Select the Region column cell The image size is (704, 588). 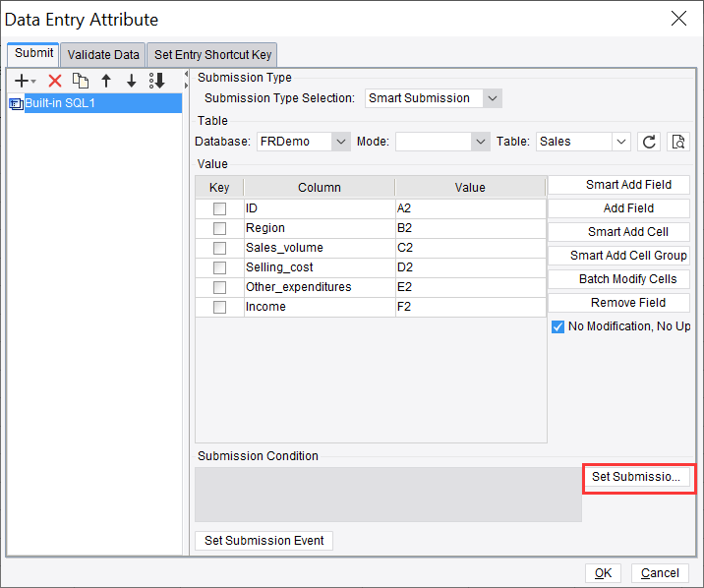[320, 228]
